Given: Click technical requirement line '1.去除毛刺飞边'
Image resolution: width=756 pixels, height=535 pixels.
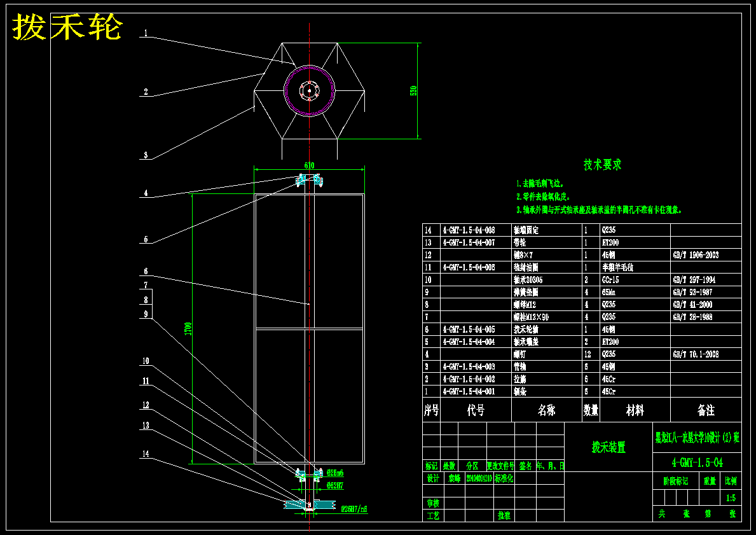Looking at the screenshot, I should click(540, 184).
